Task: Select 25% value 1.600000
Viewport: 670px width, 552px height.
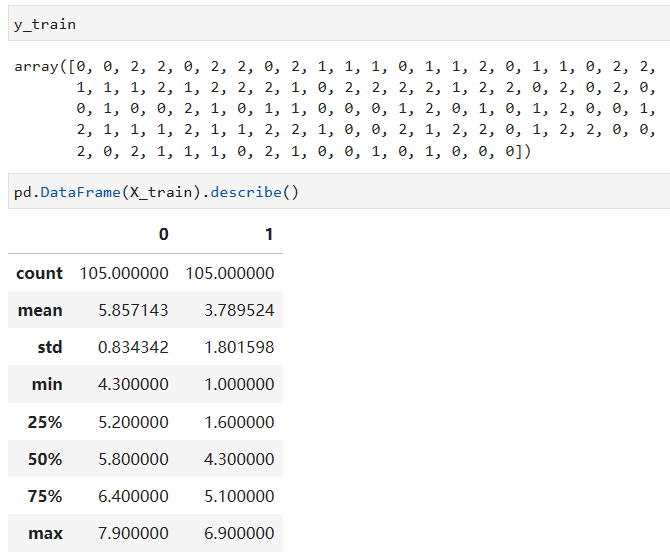Action: tap(239, 422)
